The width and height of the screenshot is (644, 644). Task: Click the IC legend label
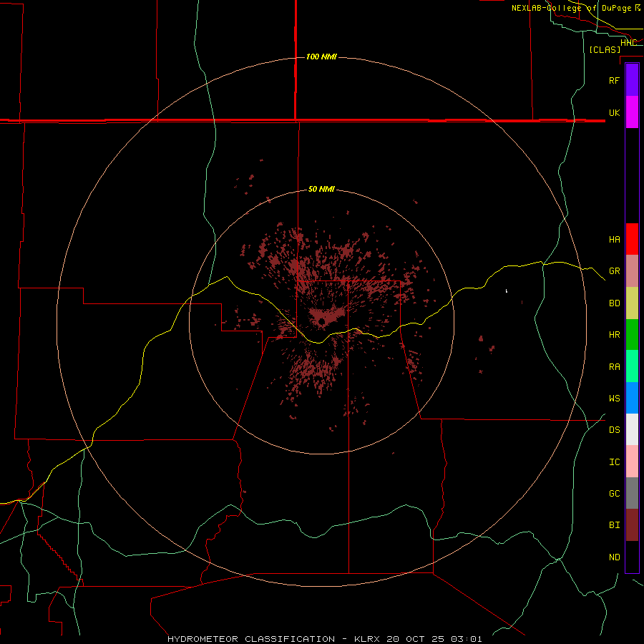pyautogui.click(x=614, y=462)
